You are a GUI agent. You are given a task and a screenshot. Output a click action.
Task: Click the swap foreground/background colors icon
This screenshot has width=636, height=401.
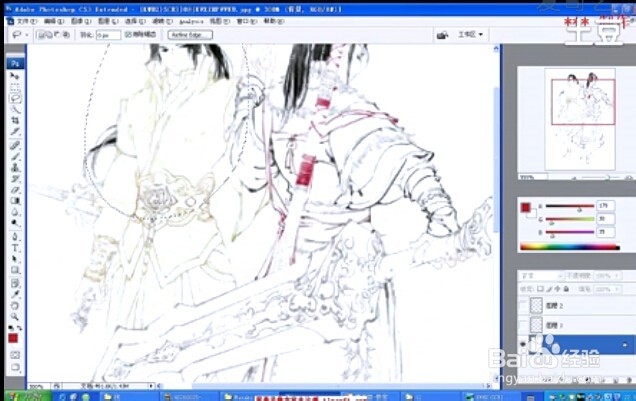[19, 328]
